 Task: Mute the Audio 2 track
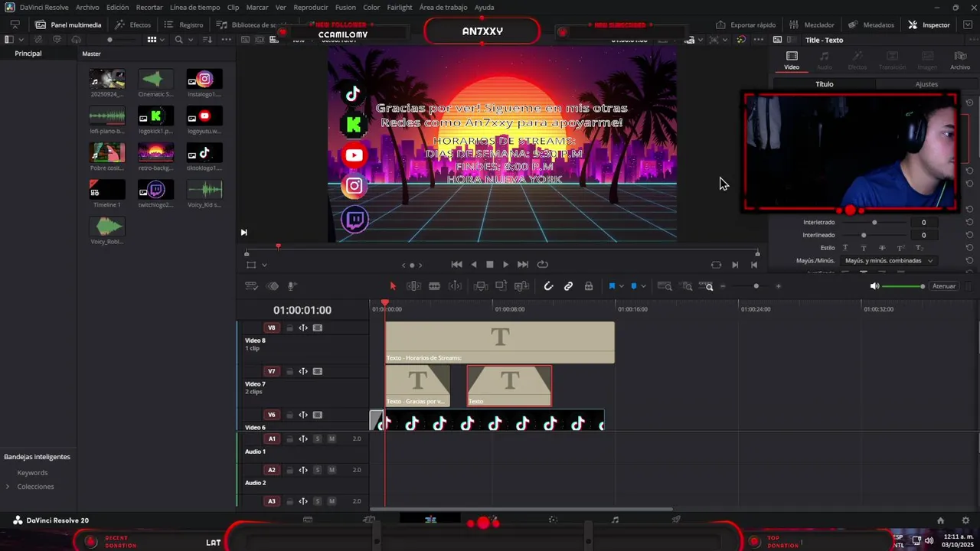[x=332, y=471]
